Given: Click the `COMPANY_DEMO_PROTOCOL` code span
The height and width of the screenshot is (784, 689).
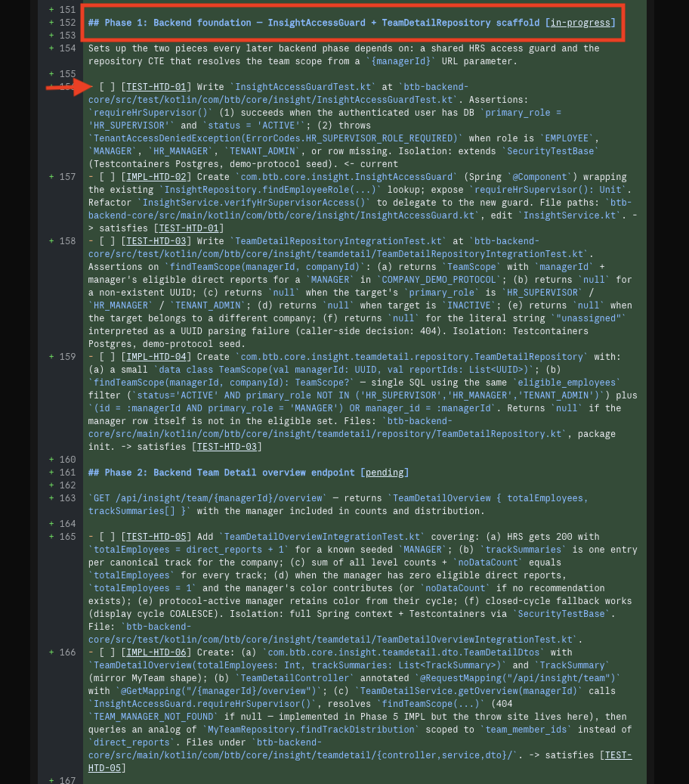Looking at the screenshot, I should pyautogui.click(x=439, y=280).
